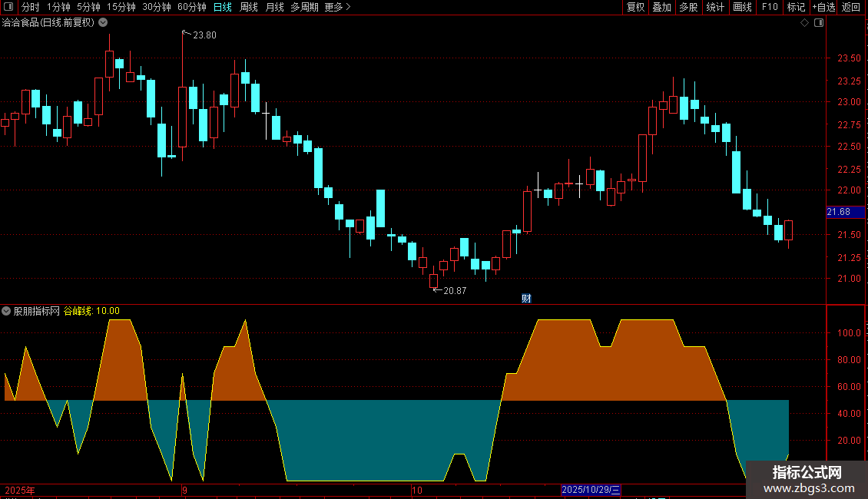The image size is (868, 499).
Task: Open the 多股 multi-stock view
Action: point(689,7)
